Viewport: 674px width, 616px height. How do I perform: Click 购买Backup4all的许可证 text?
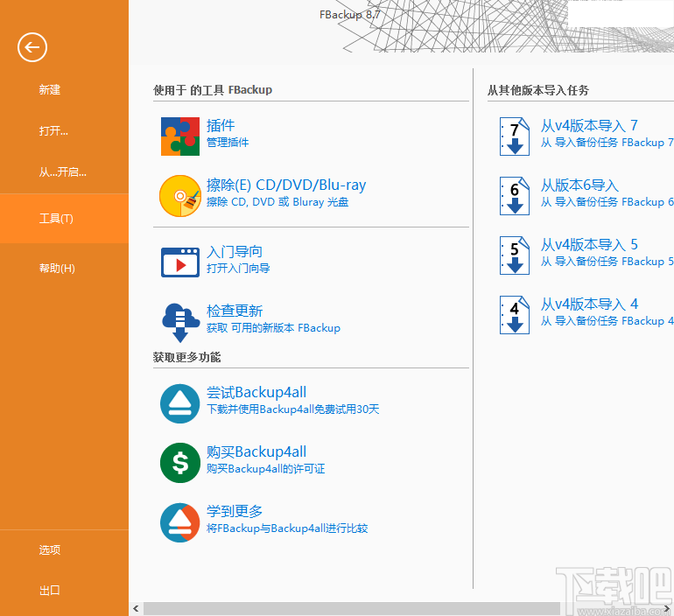265,469
